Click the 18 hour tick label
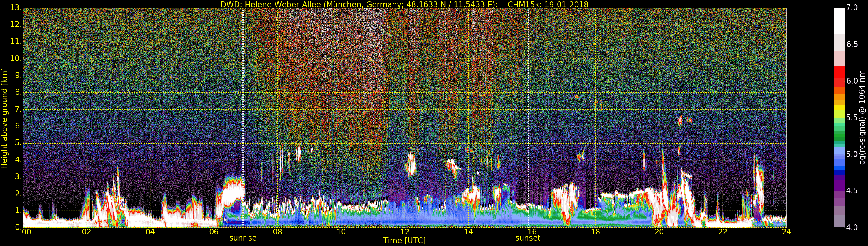 (595, 232)
